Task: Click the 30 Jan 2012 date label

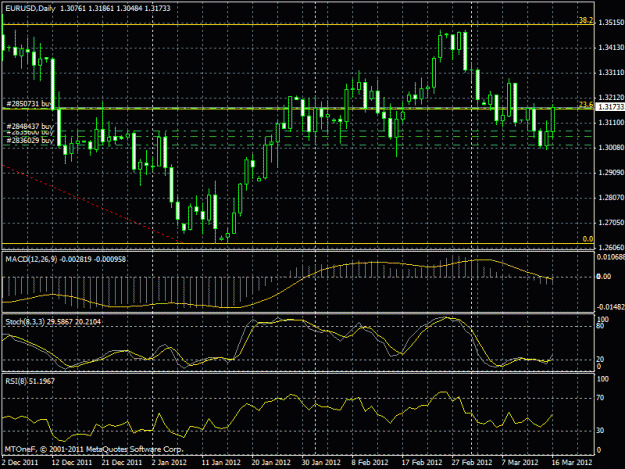Action: [x=321, y=462]
